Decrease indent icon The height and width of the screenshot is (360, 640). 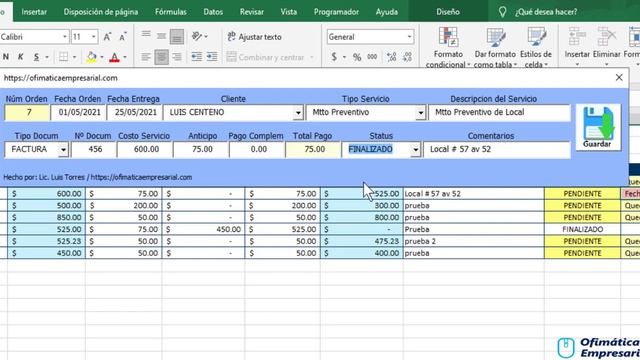coord(197,57)
